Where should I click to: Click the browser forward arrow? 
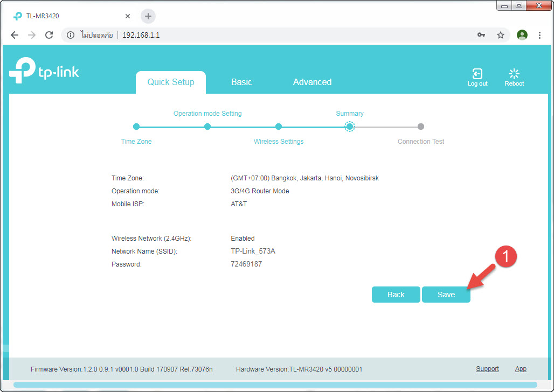[32, 35]
